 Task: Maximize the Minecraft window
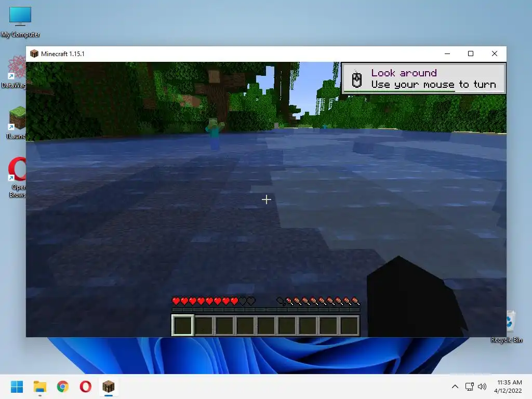click(x=471, y=54)
